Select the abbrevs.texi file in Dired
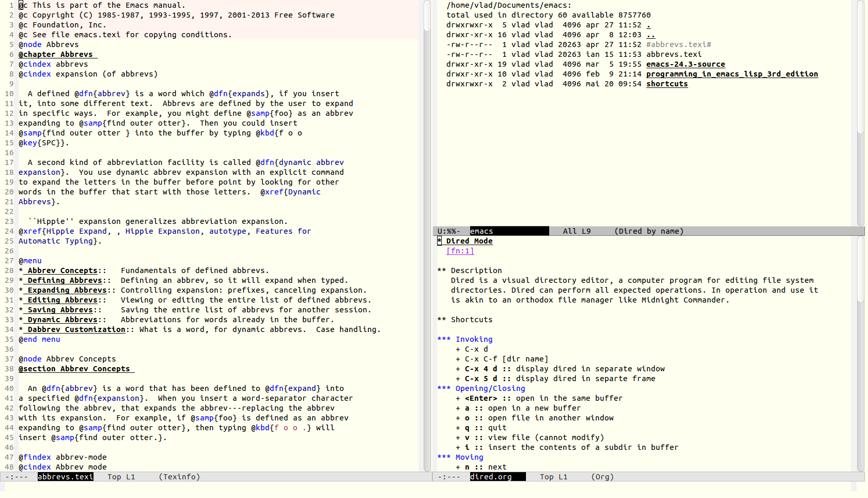Screen dimensions: 868x498 coord(674,54)
